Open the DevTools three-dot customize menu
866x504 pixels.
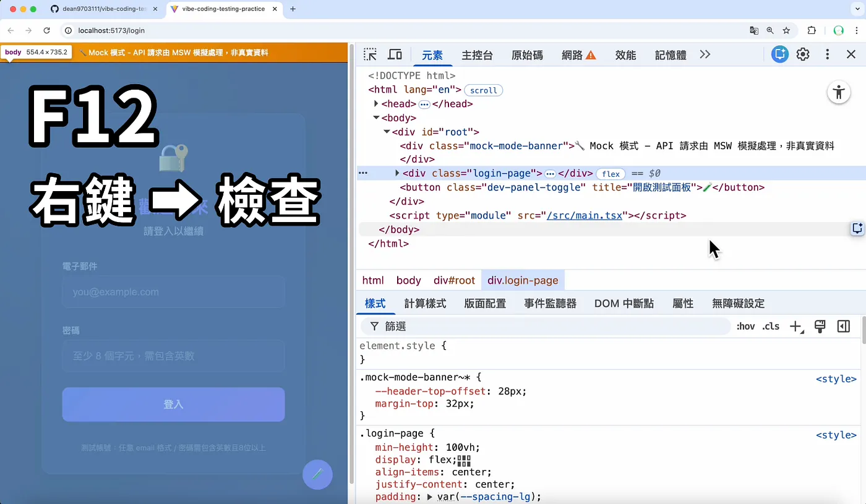(828, 54)
